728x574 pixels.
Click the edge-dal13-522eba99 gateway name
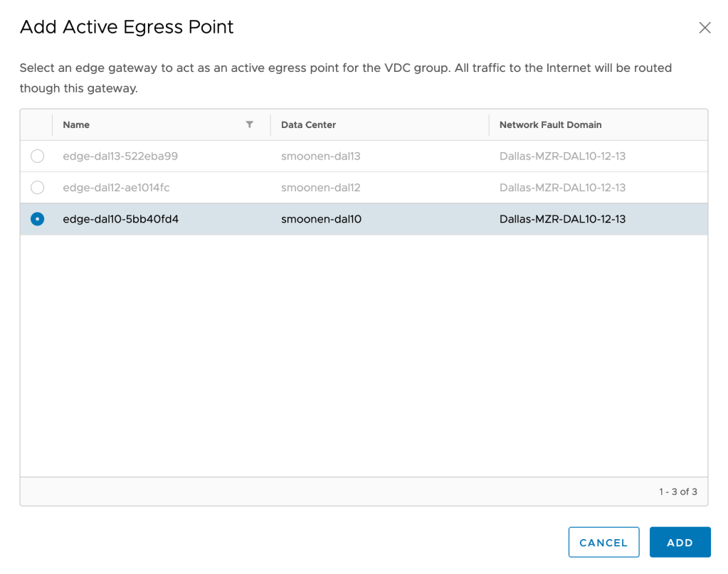point(120,156)
